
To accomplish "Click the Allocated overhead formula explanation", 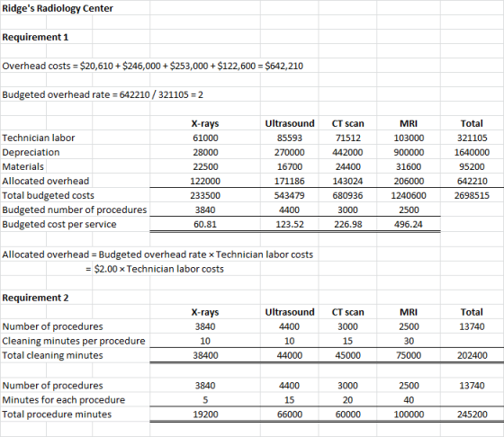I will click(157, 255).
